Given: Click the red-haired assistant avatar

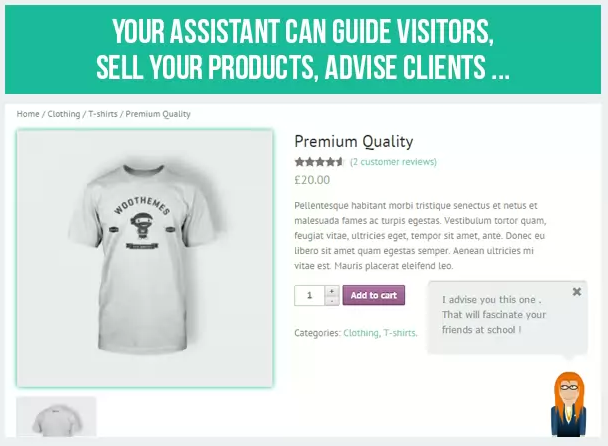Looking at the screenshot, I should tap(568, 404).
